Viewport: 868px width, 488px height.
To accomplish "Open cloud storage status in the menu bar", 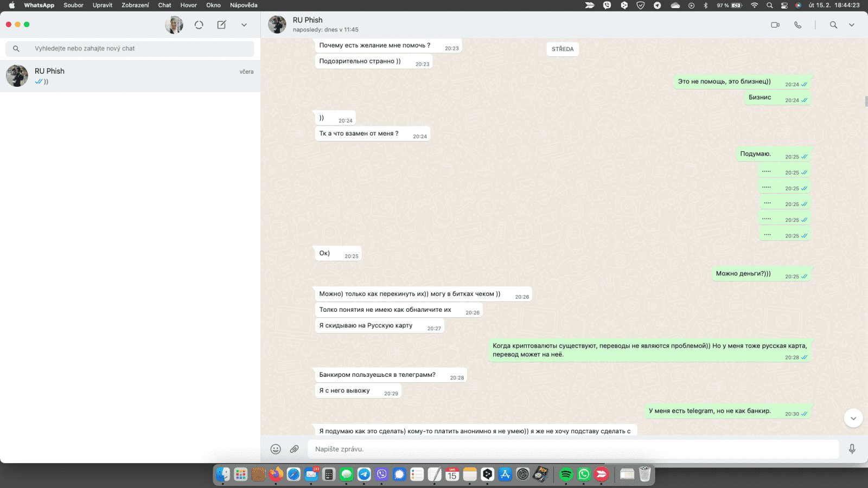I will (x=675, y=5).
